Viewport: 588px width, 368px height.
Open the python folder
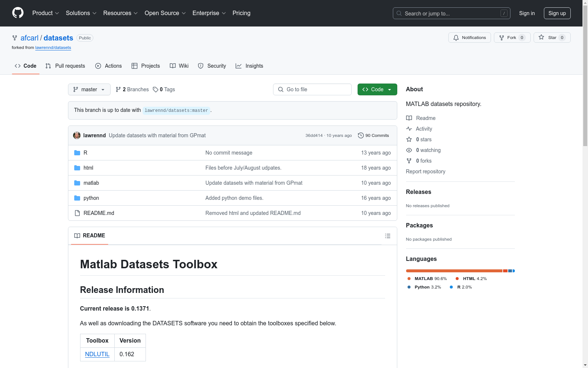[91, 198]
